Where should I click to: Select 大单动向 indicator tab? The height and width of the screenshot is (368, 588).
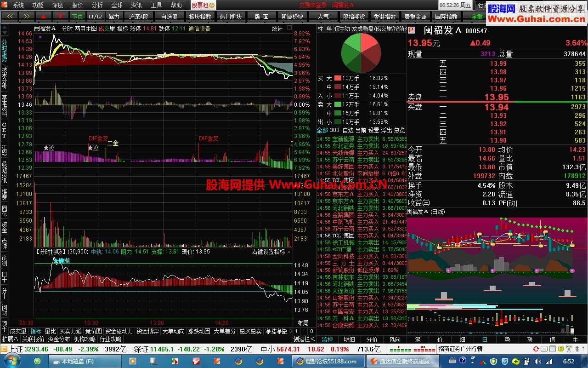[x=173, y=331]
